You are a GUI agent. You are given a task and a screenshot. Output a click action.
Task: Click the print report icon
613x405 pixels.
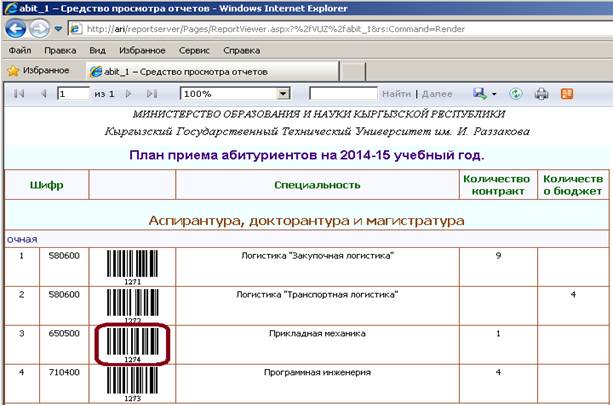pos(541,94)
